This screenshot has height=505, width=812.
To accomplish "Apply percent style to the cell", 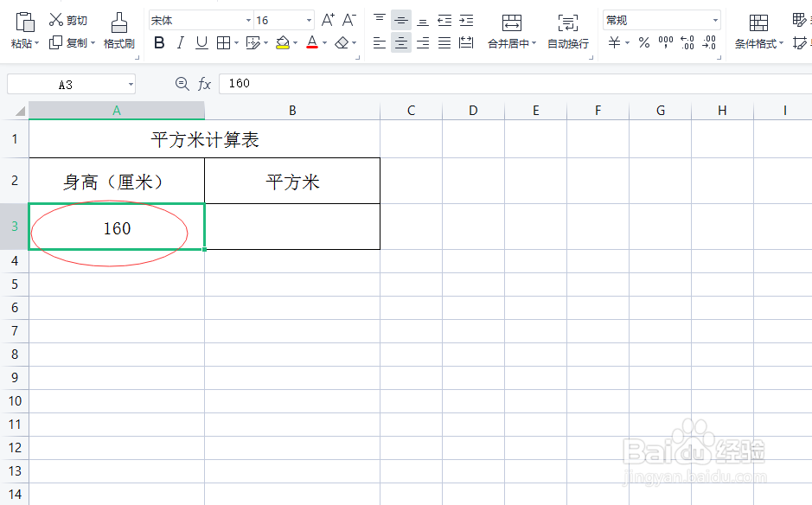I will pos(643,43).
